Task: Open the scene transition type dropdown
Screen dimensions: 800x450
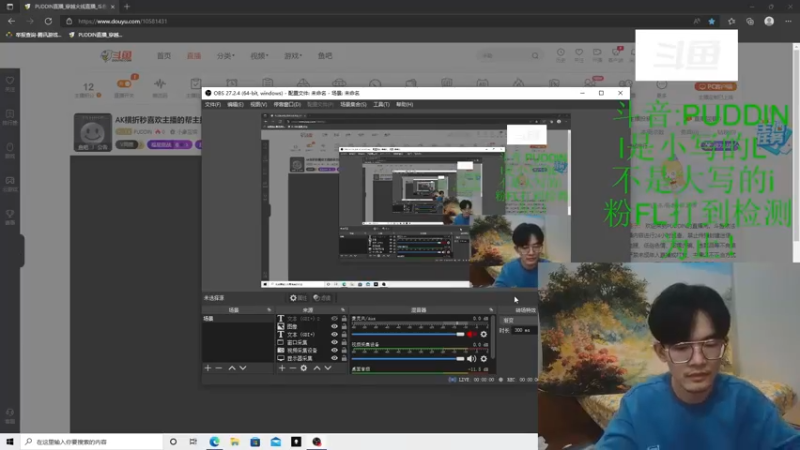Action: (518, 320)
